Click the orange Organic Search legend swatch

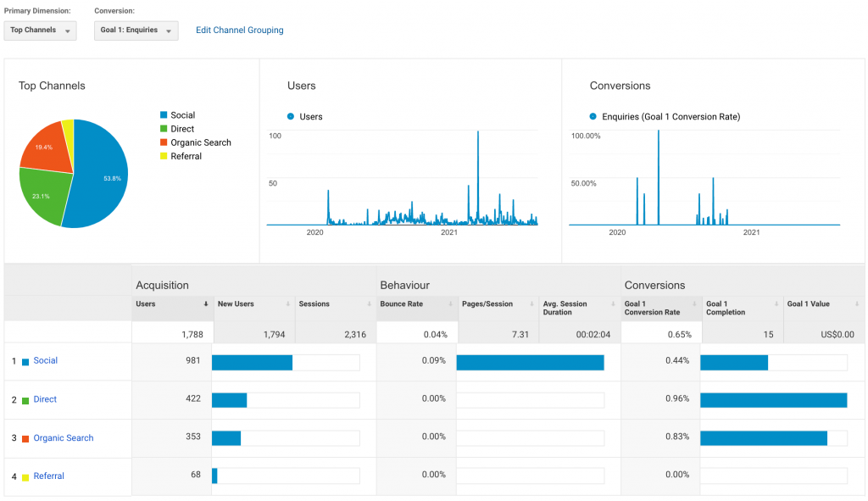point(164,143)
